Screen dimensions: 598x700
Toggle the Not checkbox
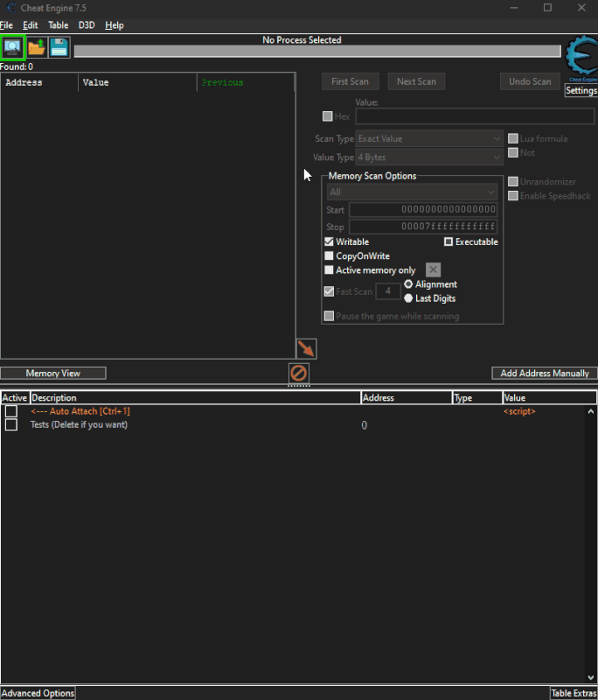[x=513, y=152]
